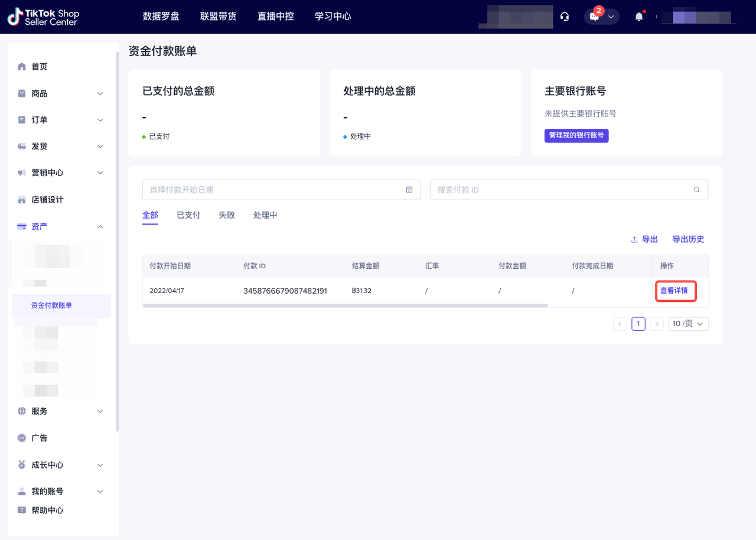Click the 首页 home icon in sidebar
This screenshot has height=540, width=756.
[22, 67]
